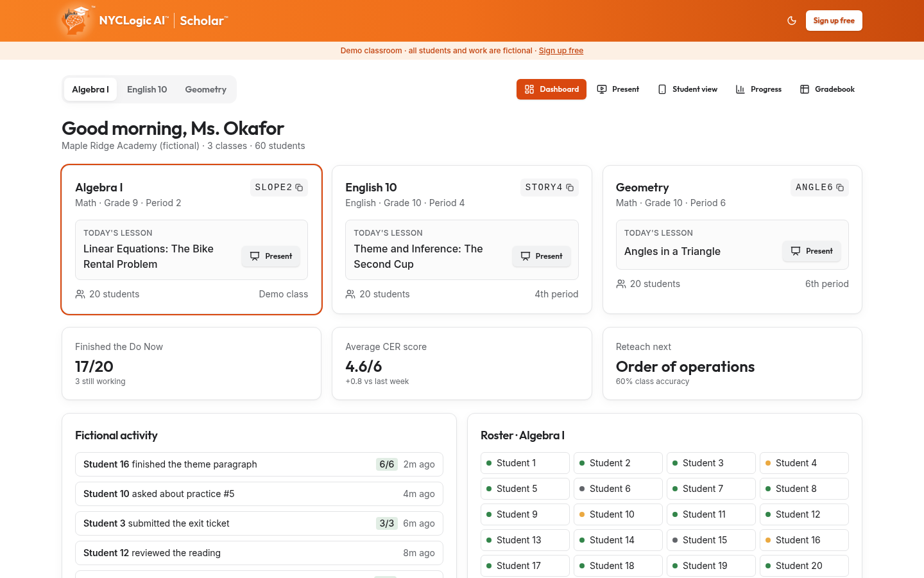The width and height of the screenshot is (924, 578).
Task: Click the 20 students count on Geometry card
Action: 648,284
